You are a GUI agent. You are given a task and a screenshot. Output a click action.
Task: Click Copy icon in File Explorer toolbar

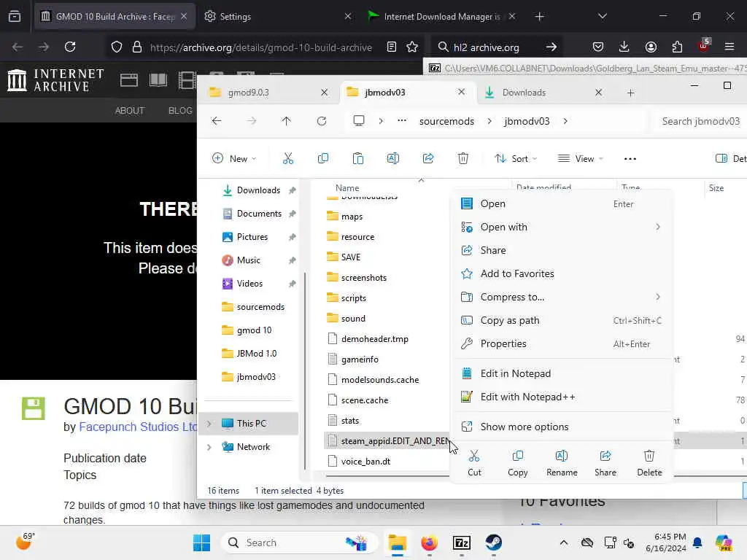323,158
